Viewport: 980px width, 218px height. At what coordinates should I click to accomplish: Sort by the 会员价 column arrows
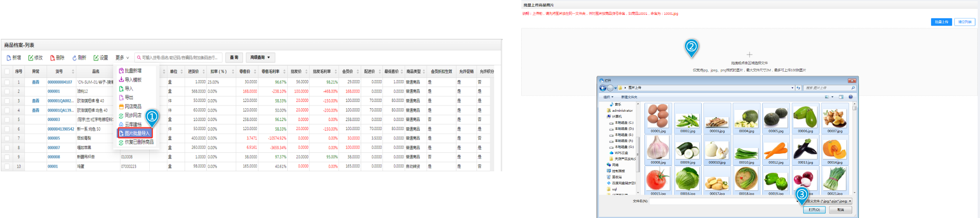pos(358,72)
